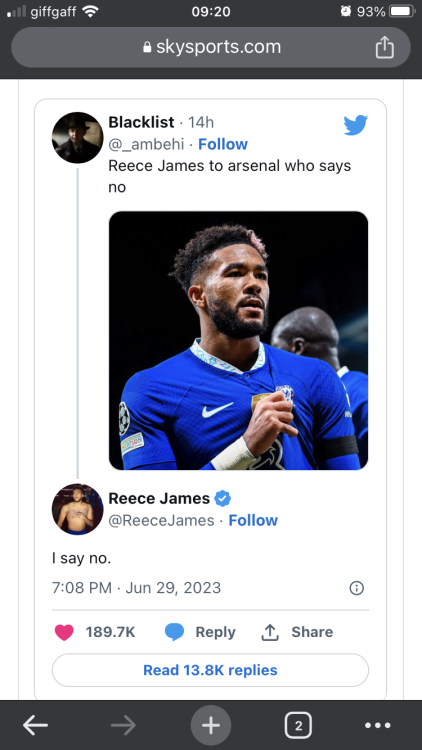The height and width of the screenshot is (750, 422).
Task: Go back with the browser back arrow
Action: [35, 726]
